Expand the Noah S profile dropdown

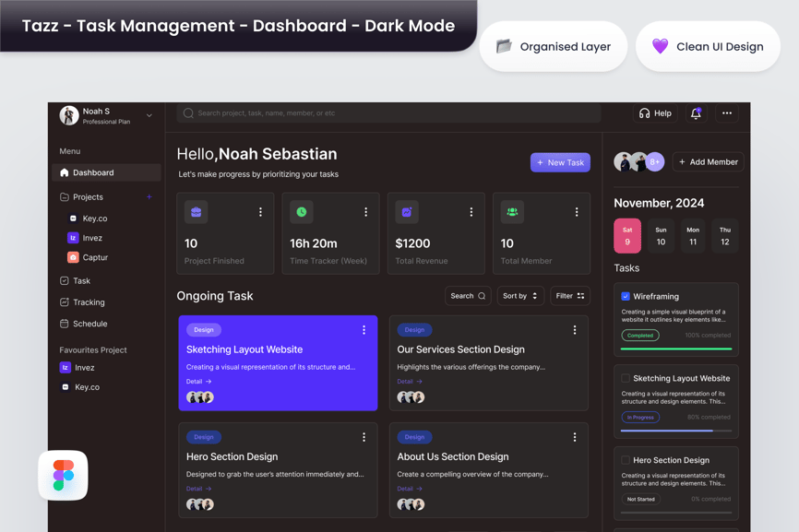tap(149, 115)
